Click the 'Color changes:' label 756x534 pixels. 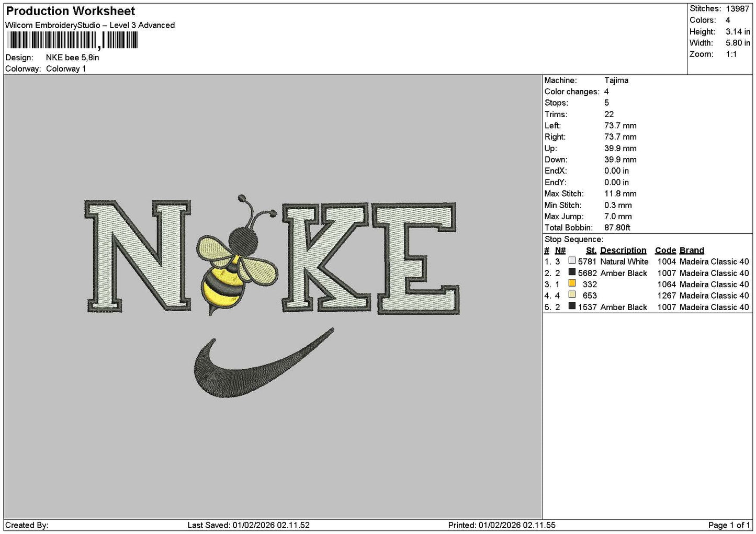click(572, 92)
